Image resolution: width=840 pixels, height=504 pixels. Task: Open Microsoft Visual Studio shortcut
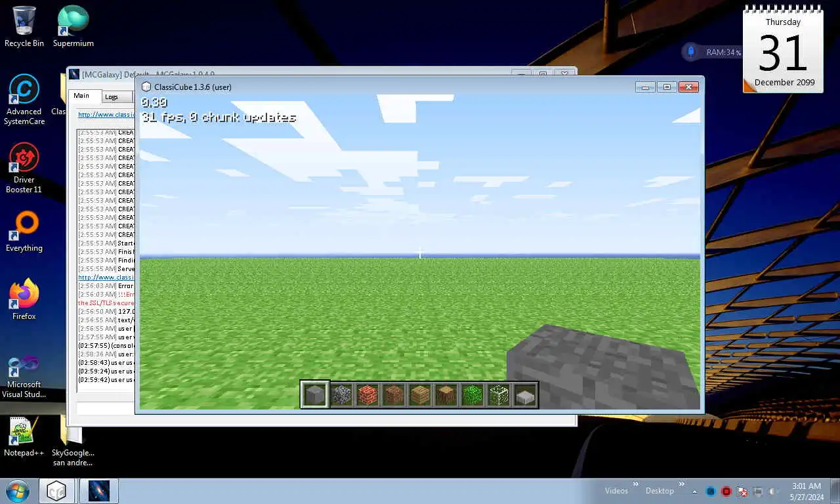[24, 377]
